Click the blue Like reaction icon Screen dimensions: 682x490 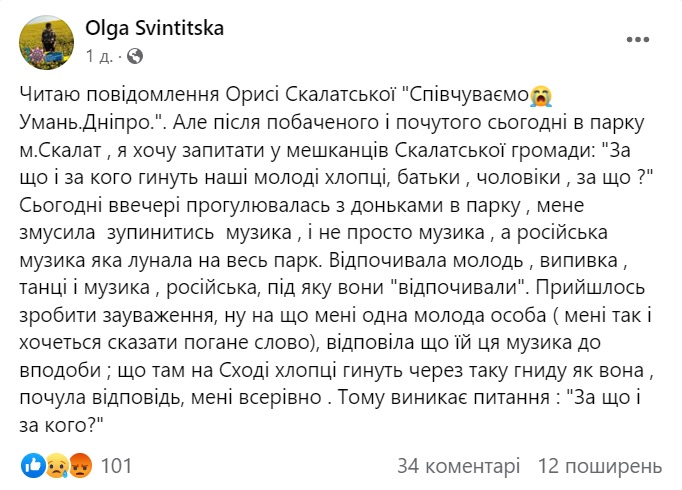point(31,465)
